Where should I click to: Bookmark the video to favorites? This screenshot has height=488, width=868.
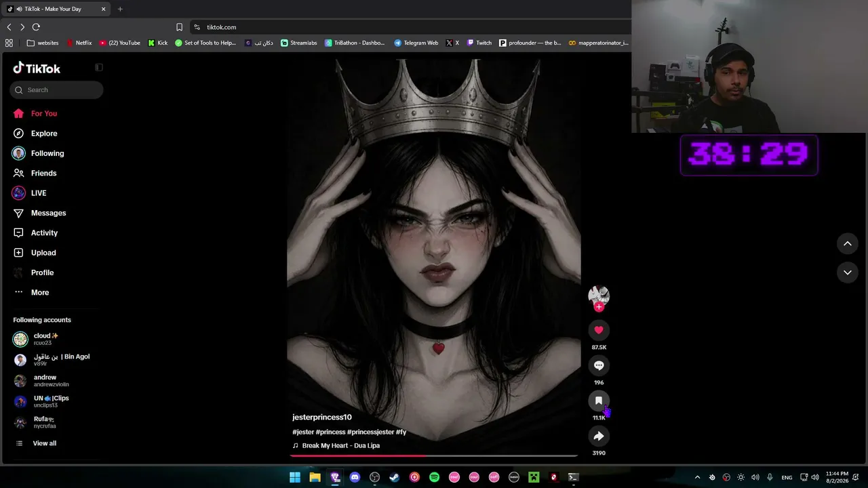pyautogui.click(x=599, y=401)
